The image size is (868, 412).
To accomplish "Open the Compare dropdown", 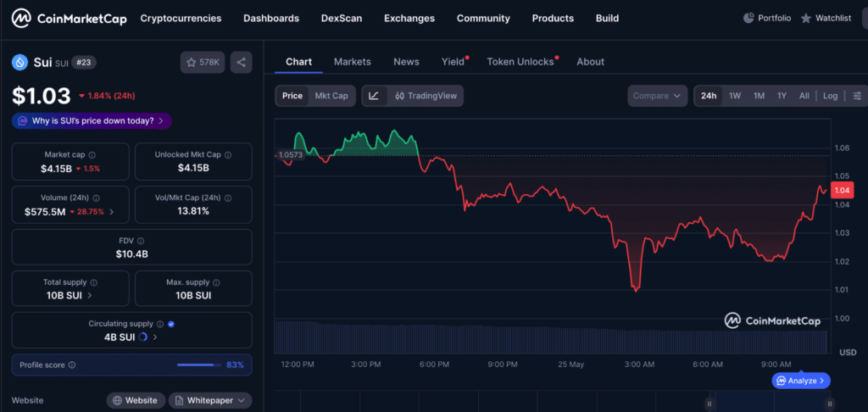I will click(657, 96).
